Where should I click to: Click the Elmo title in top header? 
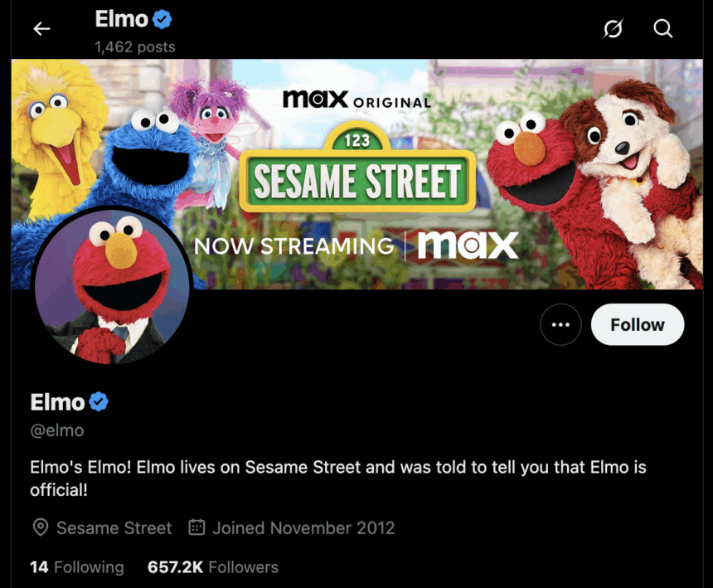(x=121, y=19)
